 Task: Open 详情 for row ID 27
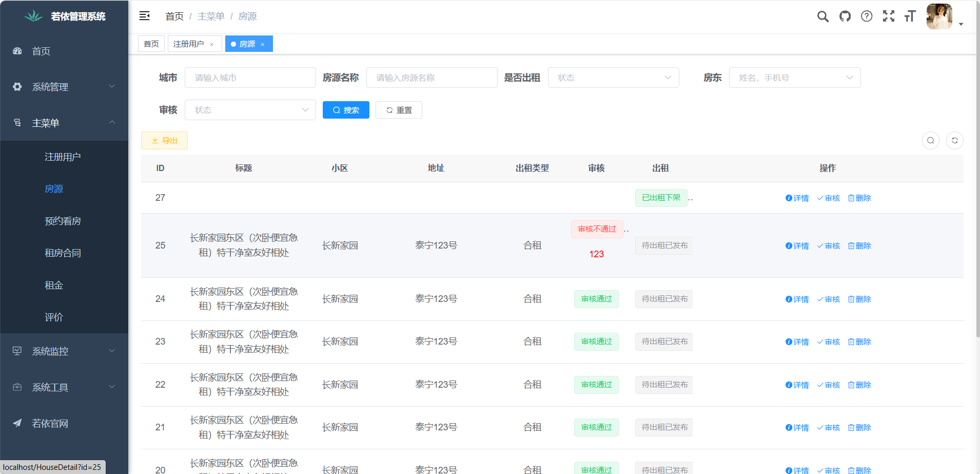click(x=797, y=198)
